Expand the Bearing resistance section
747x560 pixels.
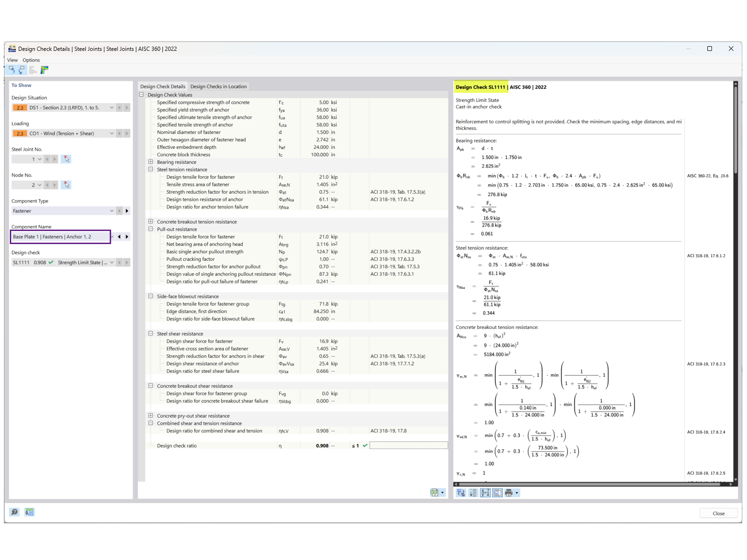click(151, 162)
